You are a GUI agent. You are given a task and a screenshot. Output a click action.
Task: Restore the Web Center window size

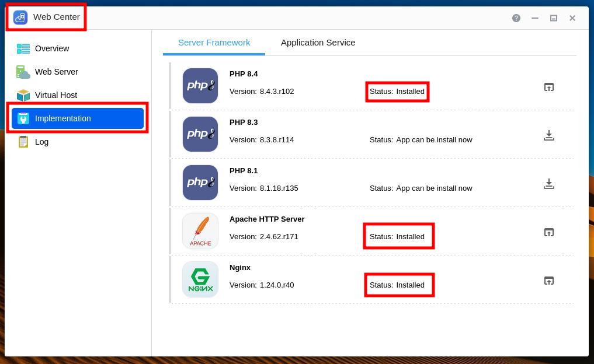tap(554, 18)
